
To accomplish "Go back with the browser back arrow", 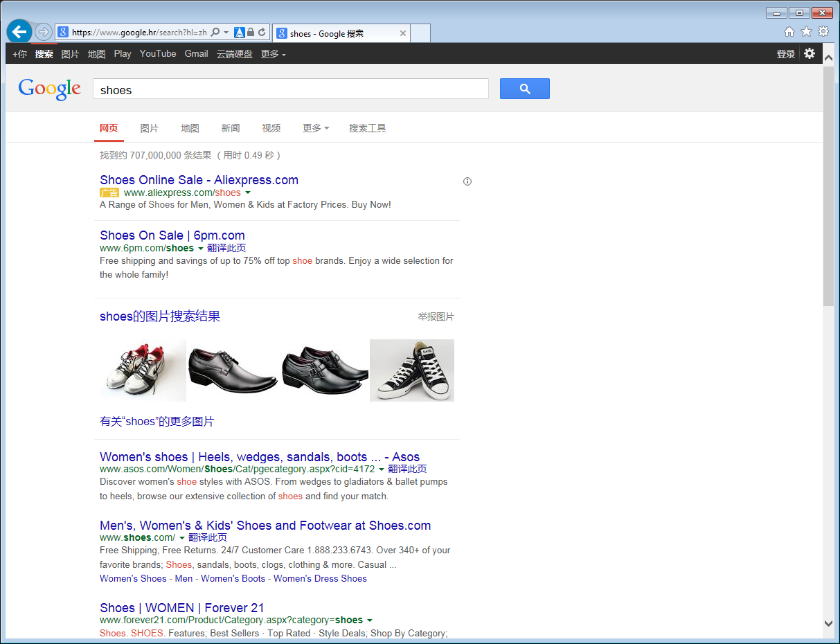I will click(19, 32).
